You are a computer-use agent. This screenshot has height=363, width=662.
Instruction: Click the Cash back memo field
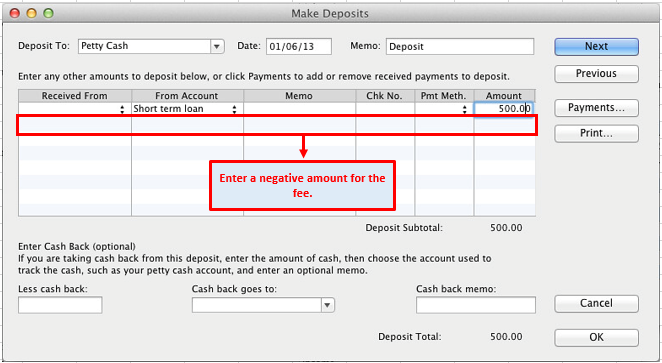(476, 305)
